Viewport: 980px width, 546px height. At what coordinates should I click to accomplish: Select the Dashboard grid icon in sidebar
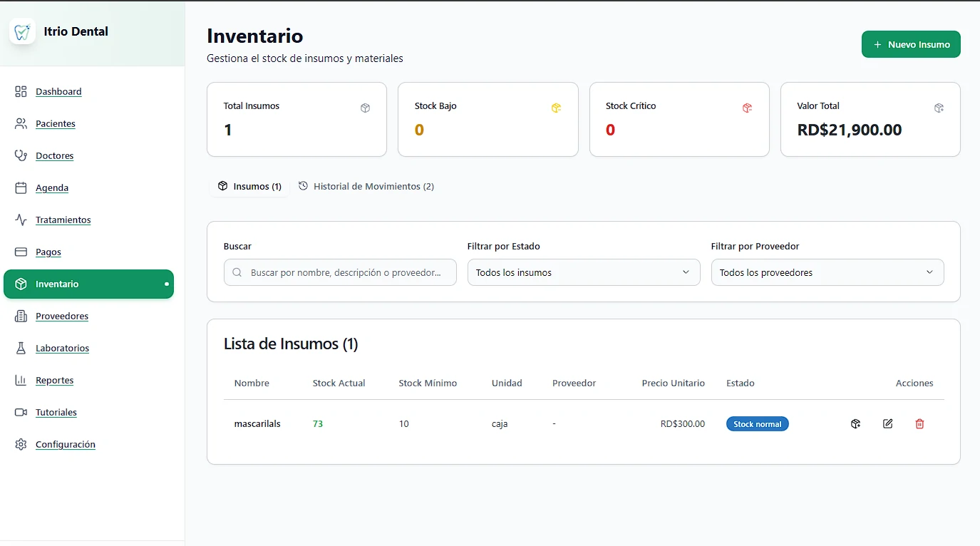pos(21,91)
